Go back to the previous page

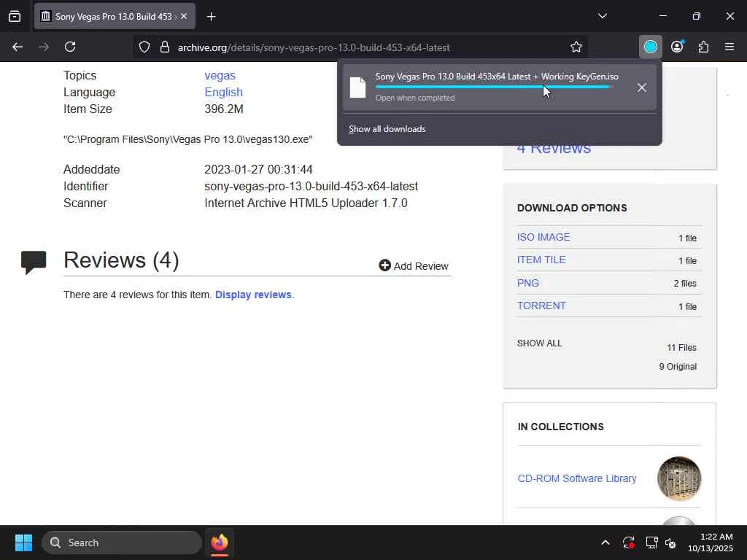click(18, 47)
